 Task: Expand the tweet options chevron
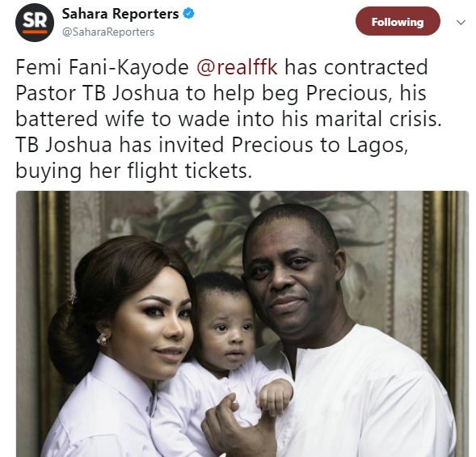(461, 22)
